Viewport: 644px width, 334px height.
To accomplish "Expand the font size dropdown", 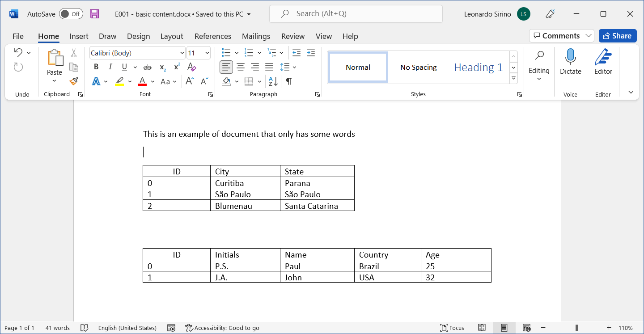I will click(207, 53).
